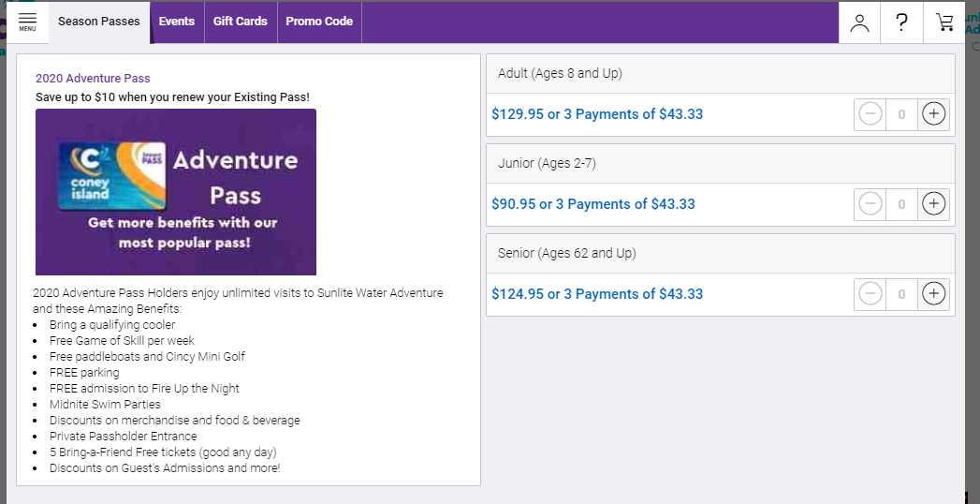
Task: Open the Events tab
Action: point(177,22)
